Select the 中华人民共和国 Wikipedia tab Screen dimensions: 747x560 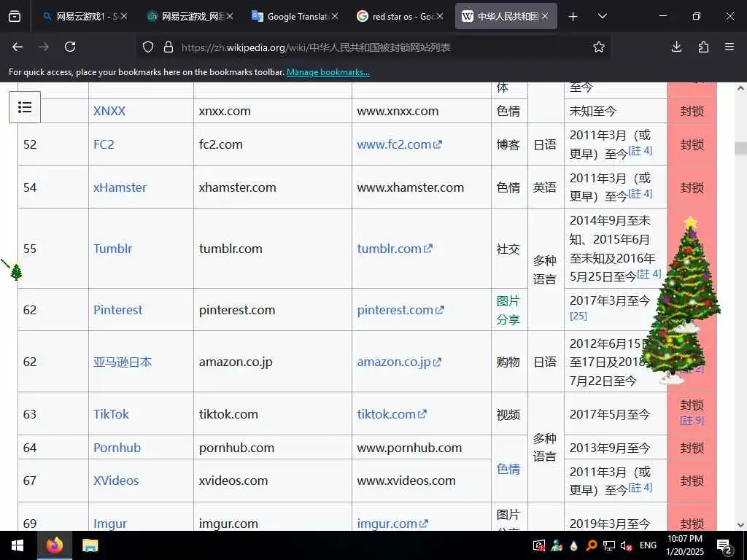(506, 16)
